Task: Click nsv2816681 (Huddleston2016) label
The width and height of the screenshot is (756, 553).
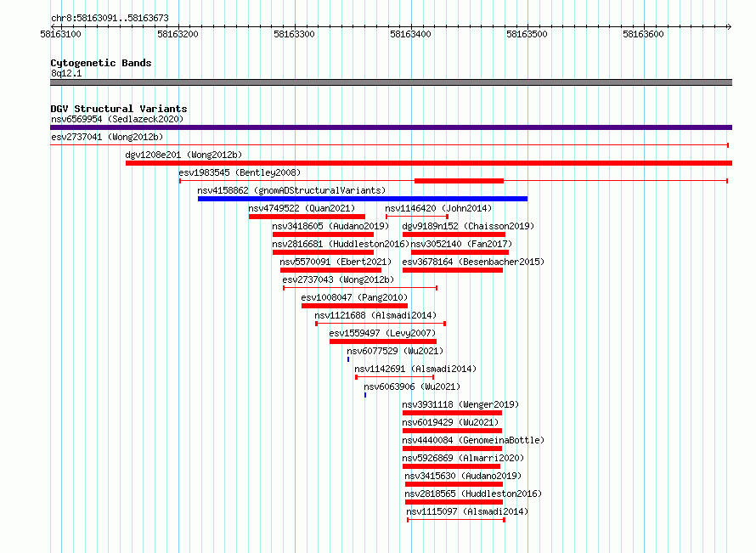Action: point(341,244)
